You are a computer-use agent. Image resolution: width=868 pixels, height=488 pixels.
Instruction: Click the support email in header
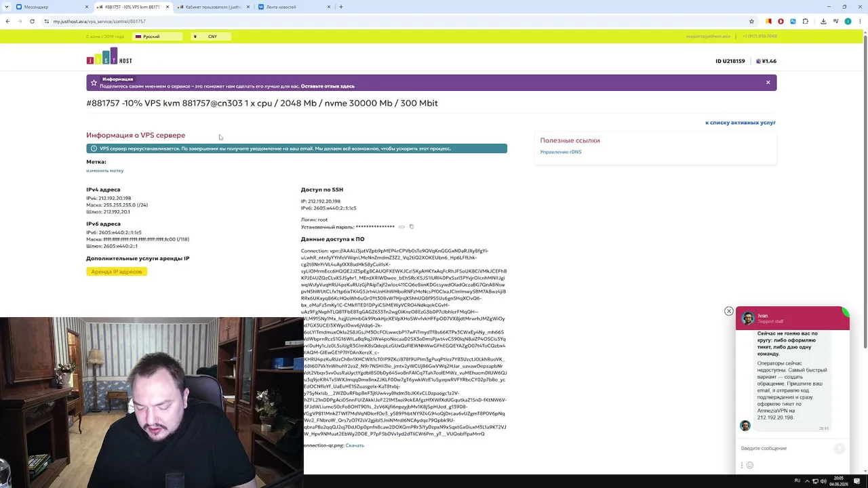tap(708, 37)
